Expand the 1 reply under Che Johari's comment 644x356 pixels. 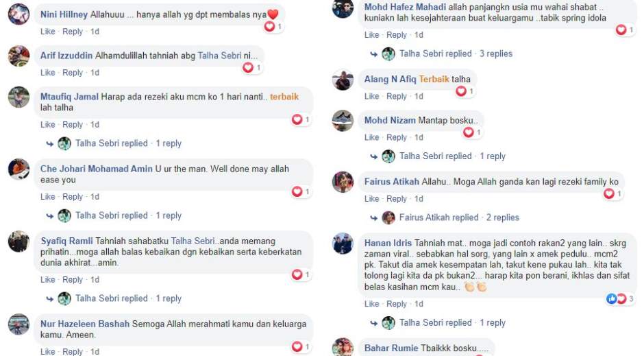(169, 215)
